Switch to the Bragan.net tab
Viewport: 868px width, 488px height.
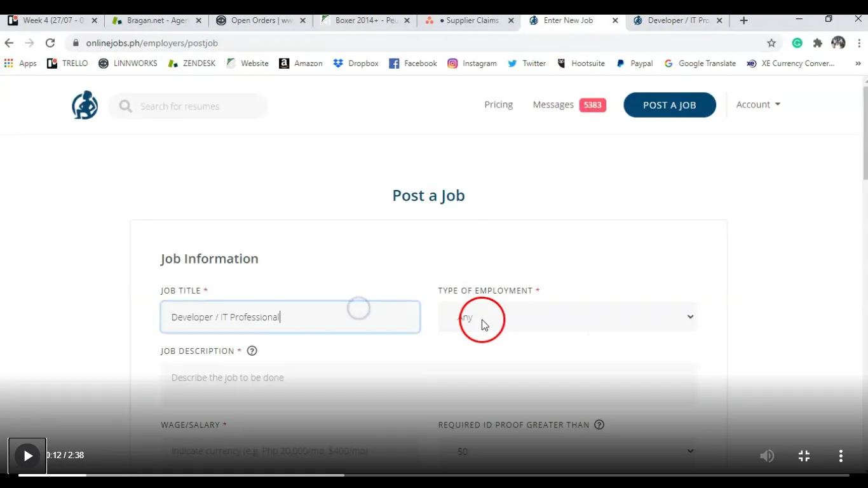point(157,20)
